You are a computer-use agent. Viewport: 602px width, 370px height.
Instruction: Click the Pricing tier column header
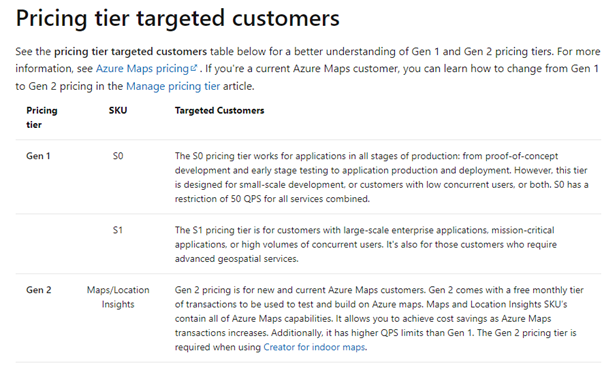[x=41, y=117]
